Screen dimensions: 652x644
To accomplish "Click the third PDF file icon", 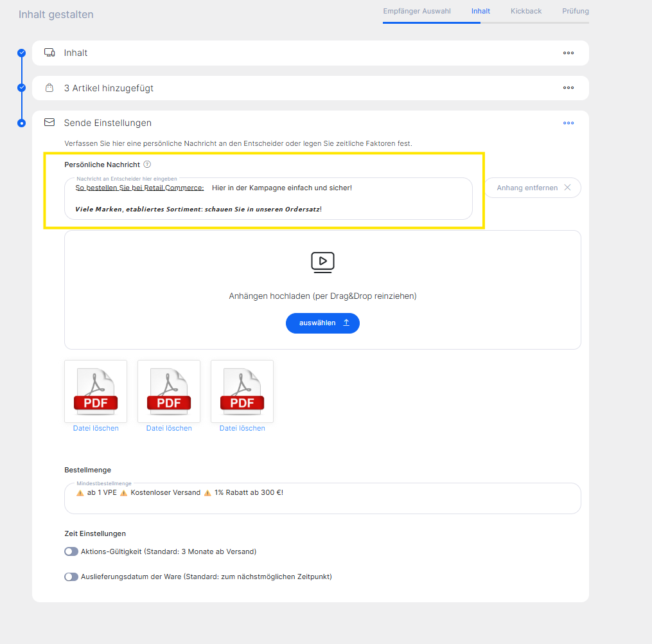I will pos(242,391).
